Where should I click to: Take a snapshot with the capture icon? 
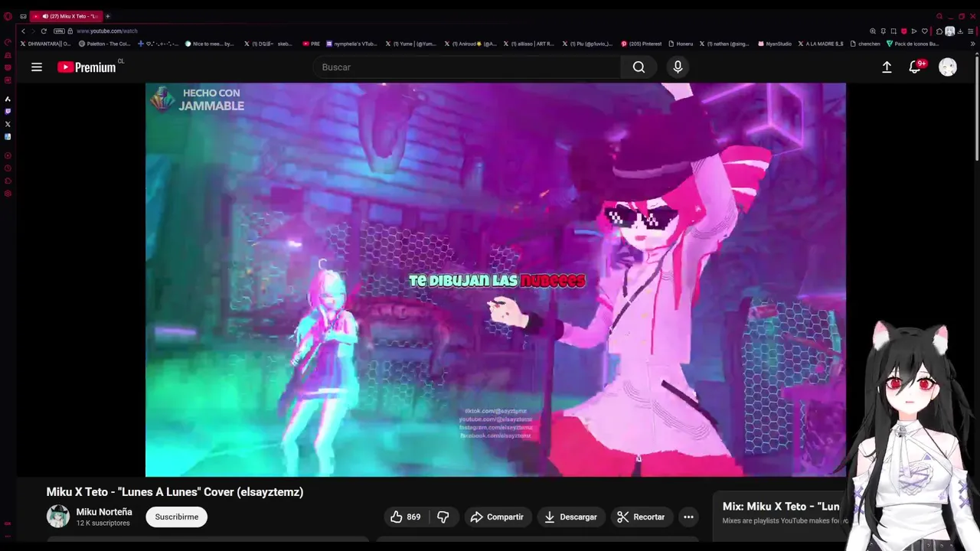pyautogui.click(x=893, y=31)
